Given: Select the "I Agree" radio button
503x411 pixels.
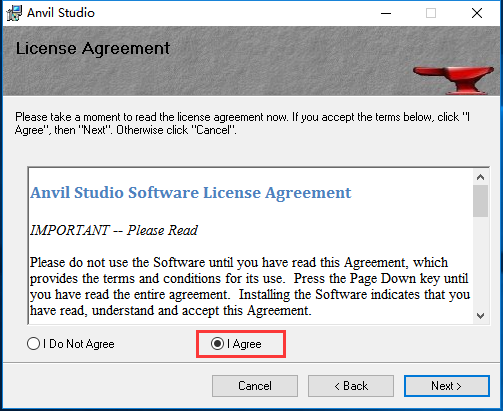Looking at the screenshot, I should pos(217,344).
